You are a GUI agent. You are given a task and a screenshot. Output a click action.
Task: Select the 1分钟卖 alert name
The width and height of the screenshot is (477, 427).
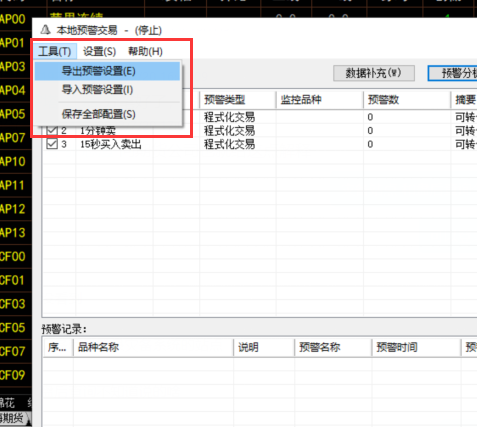(x=98, y=131)
